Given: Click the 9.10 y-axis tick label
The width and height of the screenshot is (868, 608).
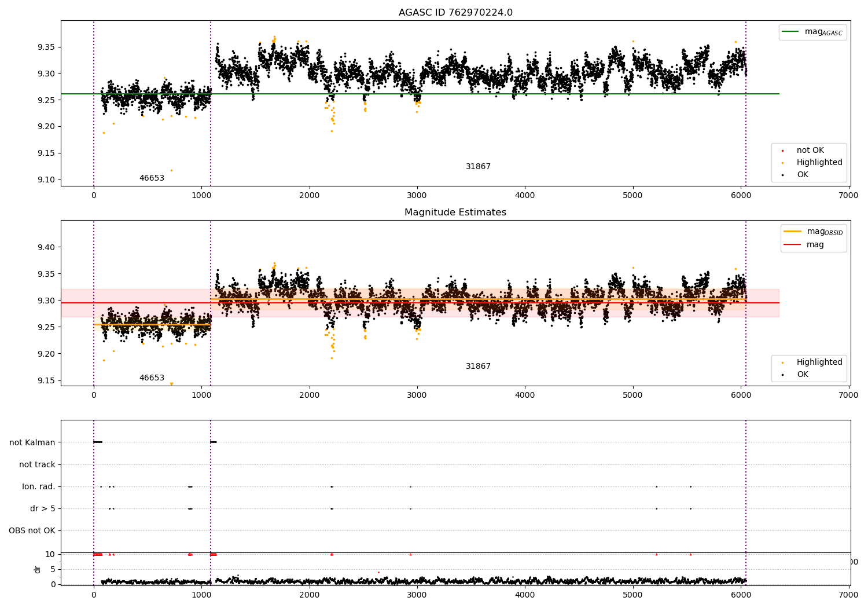Looking at the screenshot, I should [46, 180].
